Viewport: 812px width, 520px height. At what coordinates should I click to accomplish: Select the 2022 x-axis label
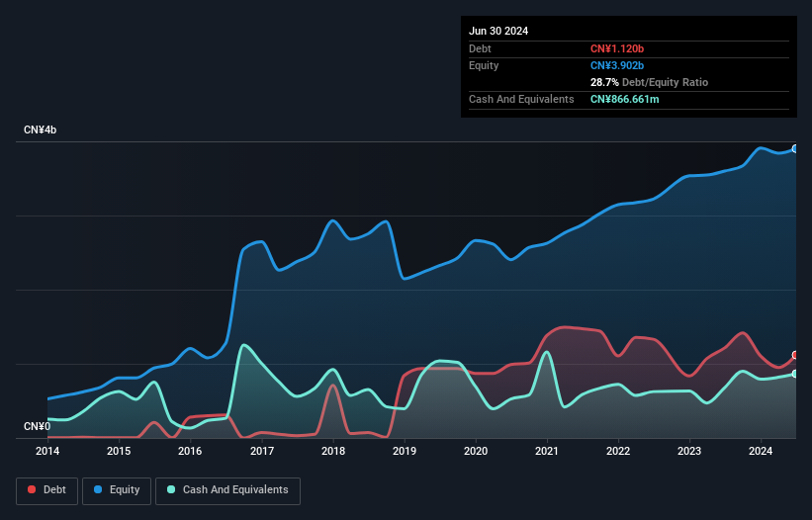point(618,451)
